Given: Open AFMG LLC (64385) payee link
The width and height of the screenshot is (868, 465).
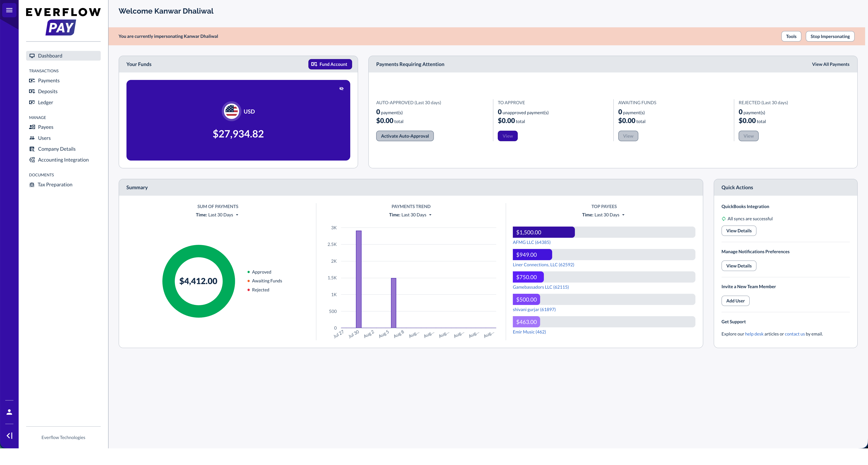Looking at the screenshot, I should point(531,242).
